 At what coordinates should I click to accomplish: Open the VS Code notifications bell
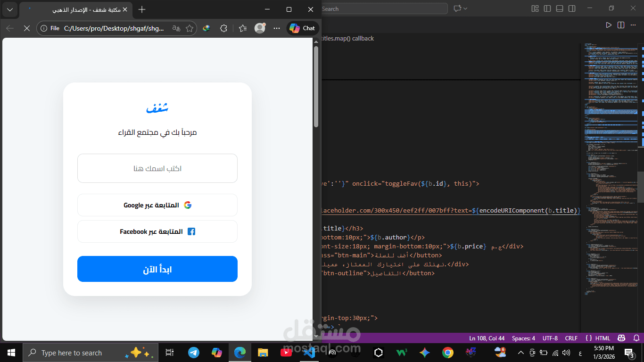[636, 338]
